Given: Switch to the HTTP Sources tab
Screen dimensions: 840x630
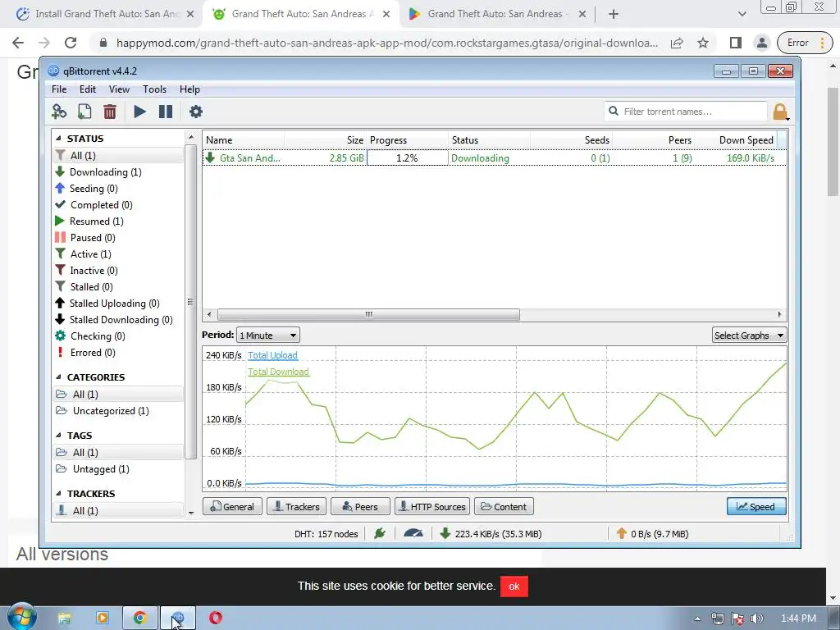Looking at the screenshot, I should click(x=432, y=507).
